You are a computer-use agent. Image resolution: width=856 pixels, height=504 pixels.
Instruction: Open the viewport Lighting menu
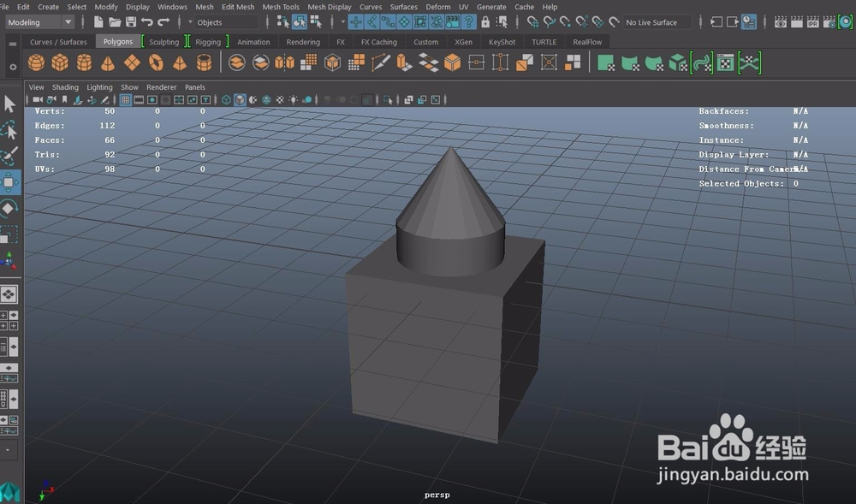tap(99, 87)
